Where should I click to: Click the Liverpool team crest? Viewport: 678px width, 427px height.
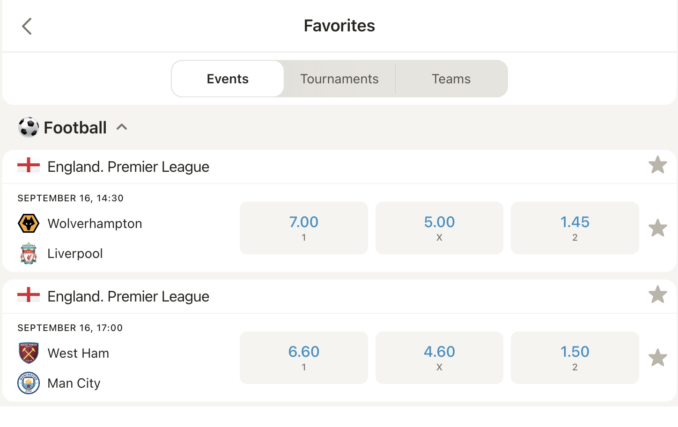click(x=29, y=254)
